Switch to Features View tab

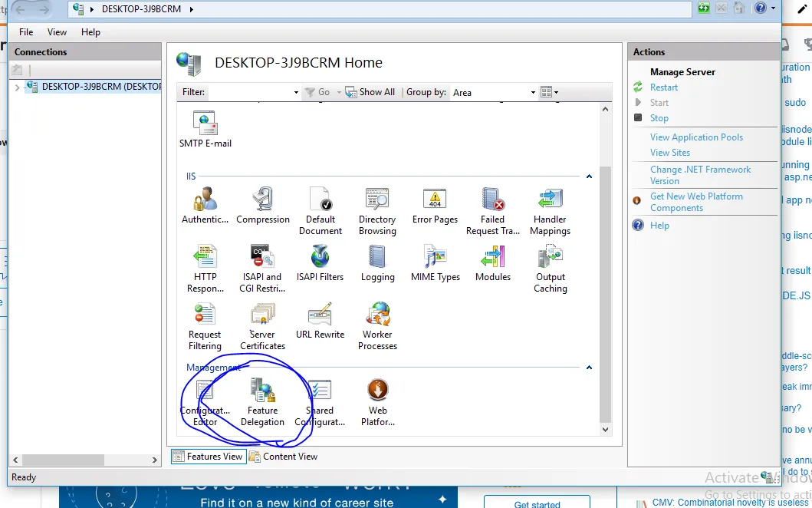209,456
